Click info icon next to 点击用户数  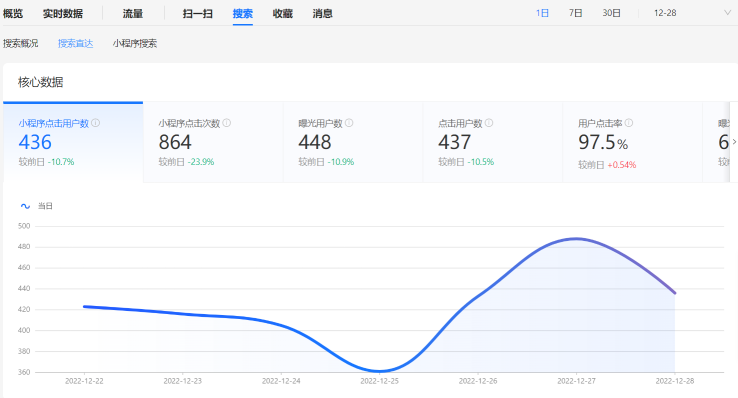(x=489, y=123)
